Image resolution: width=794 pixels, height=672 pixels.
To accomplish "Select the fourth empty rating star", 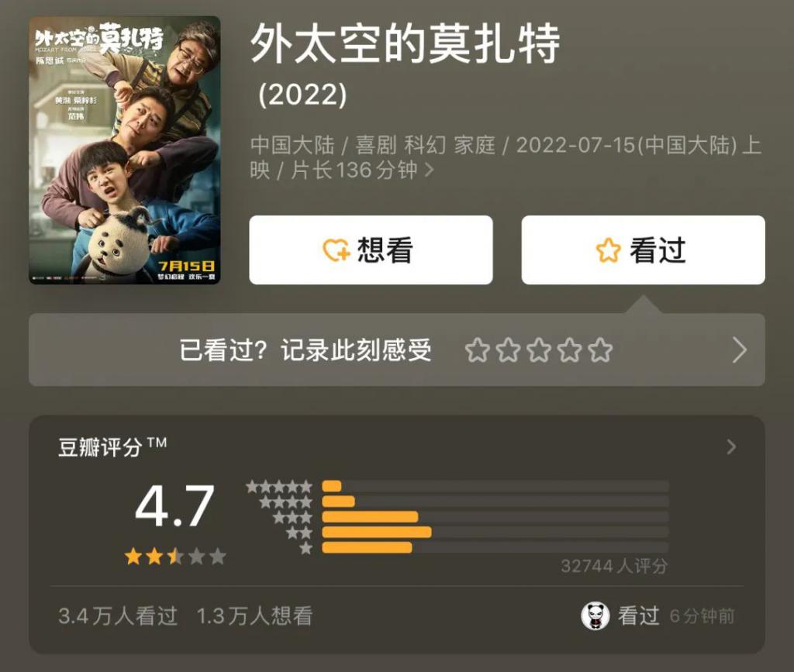I will tap(570, 350).
